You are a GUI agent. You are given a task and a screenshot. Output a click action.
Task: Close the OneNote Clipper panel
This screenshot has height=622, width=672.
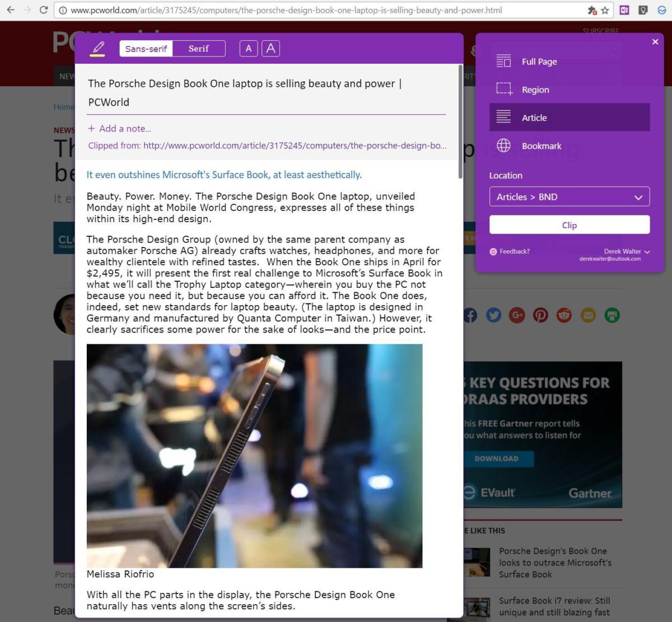tap(655, 41)
